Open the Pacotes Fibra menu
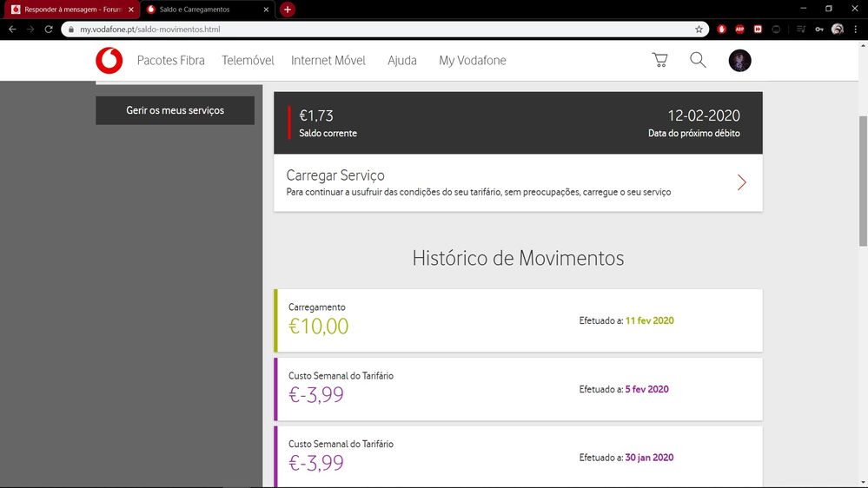This screenshot has width=868, height=488. [172, 61]
